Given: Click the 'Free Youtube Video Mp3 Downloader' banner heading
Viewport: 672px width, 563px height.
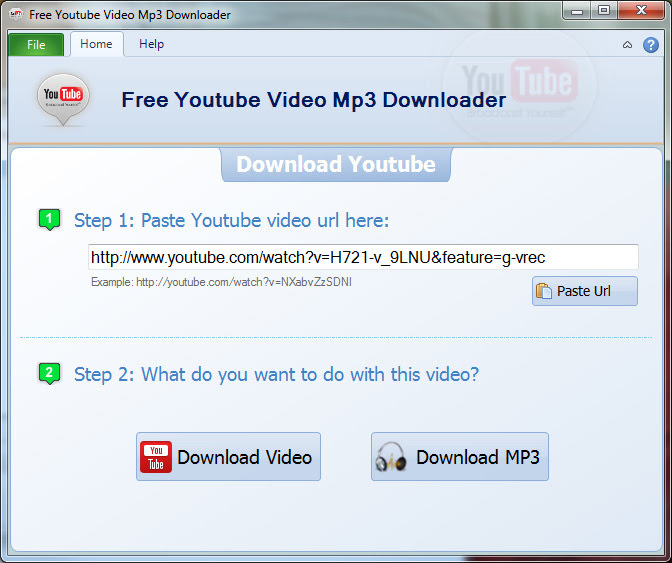Looking at the screenshot, I should (314, 100).
